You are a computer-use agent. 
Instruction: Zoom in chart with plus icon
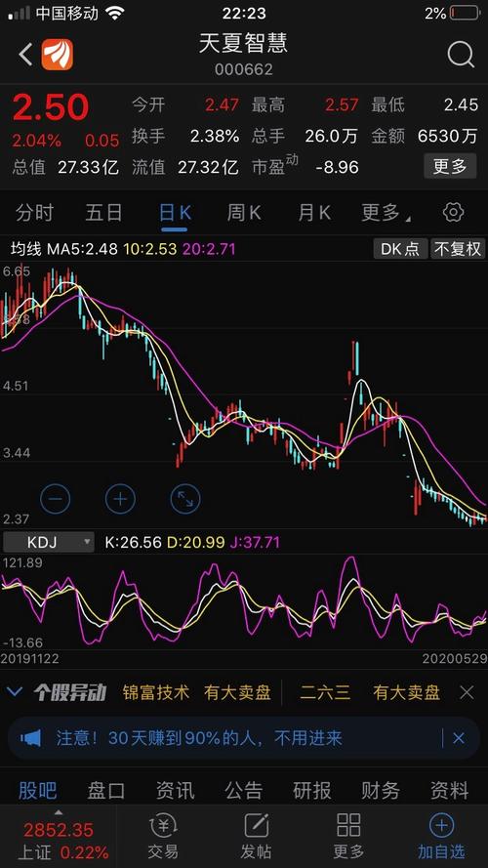(120, 499)
